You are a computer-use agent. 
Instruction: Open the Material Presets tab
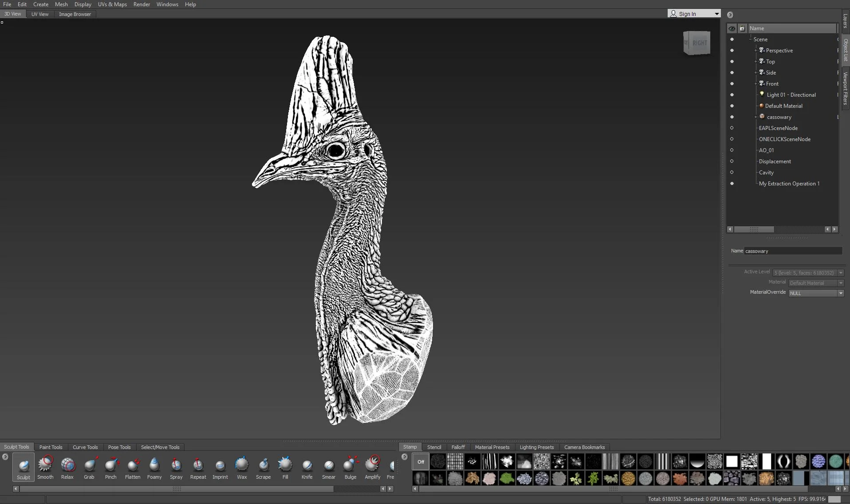click(x=492, y=447)
